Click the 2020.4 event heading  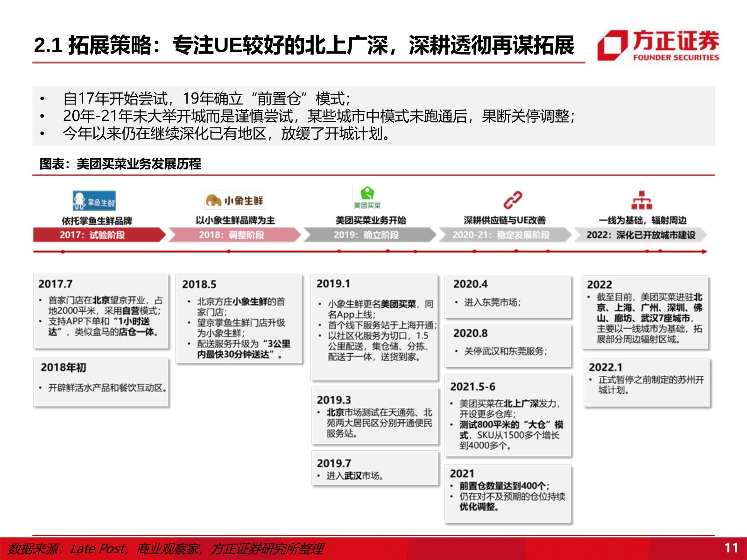470,284
